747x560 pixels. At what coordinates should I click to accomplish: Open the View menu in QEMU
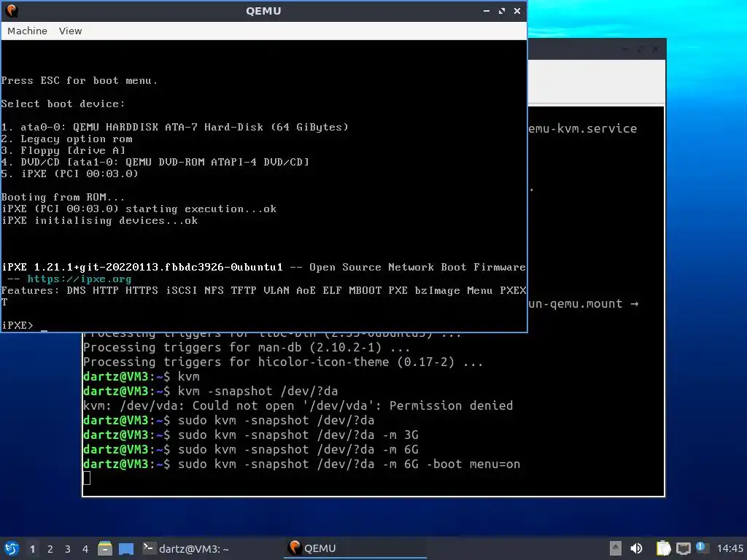(x=70, y=31)
